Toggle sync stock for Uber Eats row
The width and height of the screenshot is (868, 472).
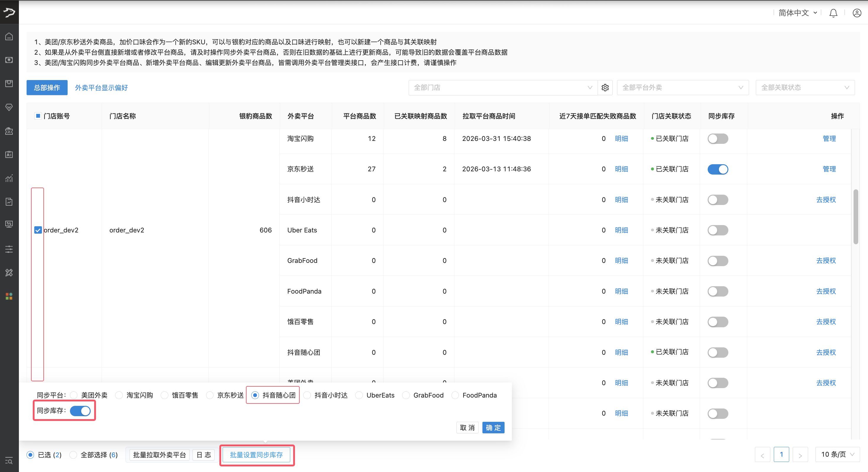[x=718, y=230]
